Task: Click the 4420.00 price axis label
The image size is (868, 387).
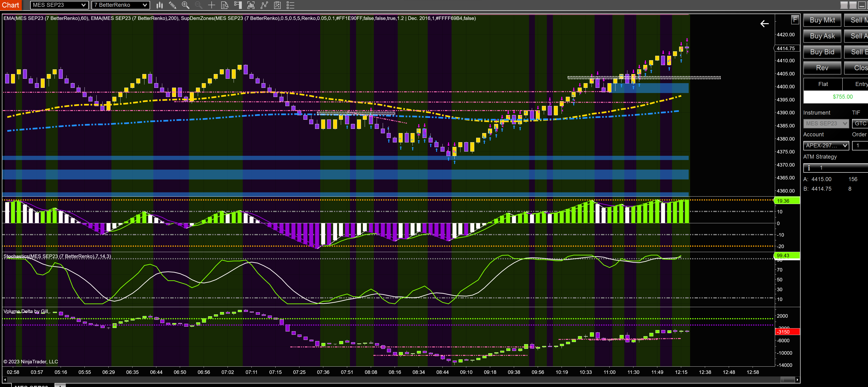Action: pyautogui.click(x=785, y=35)
